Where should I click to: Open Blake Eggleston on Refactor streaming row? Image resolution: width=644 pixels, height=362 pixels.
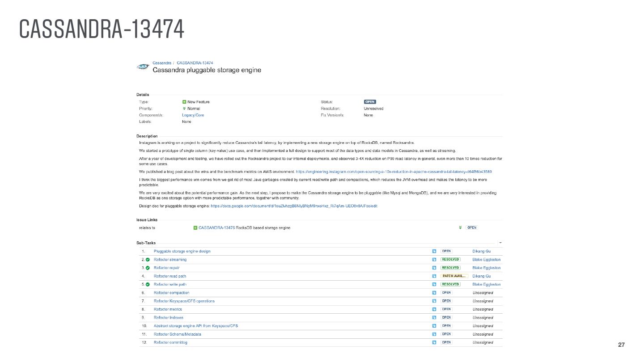(487, 260)
